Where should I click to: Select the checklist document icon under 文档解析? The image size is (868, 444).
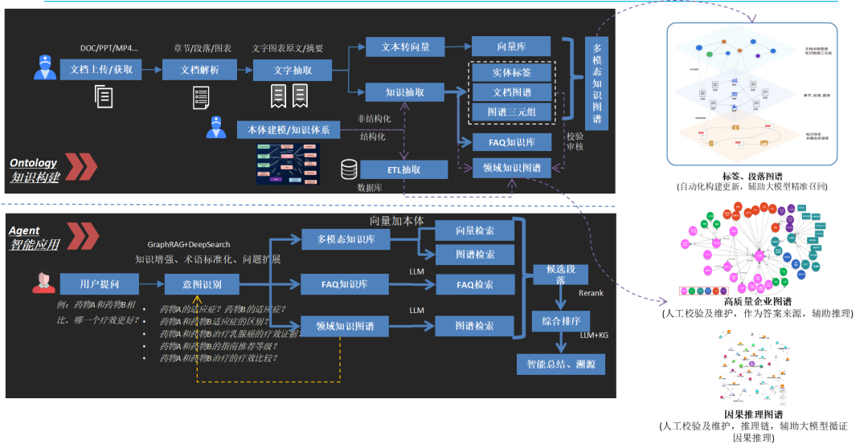point(201,98)
